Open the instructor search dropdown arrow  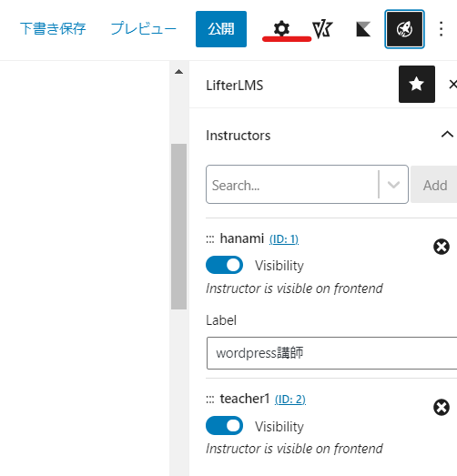click(x=393, y=185)
